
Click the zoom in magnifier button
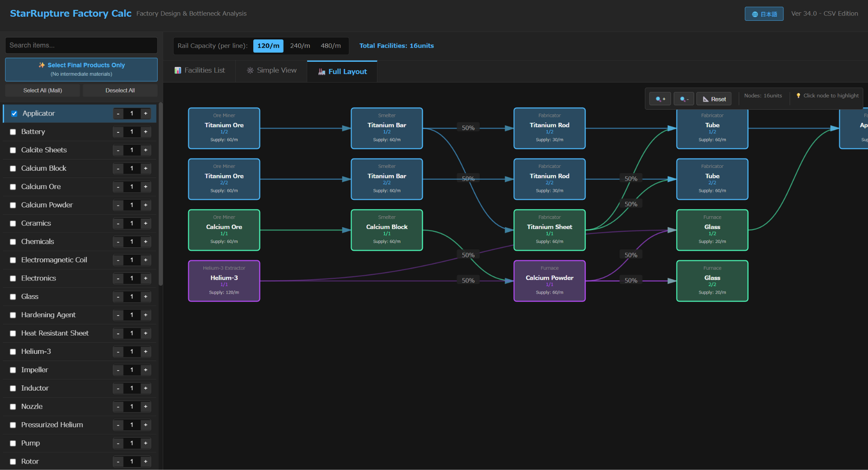point(660,99)
